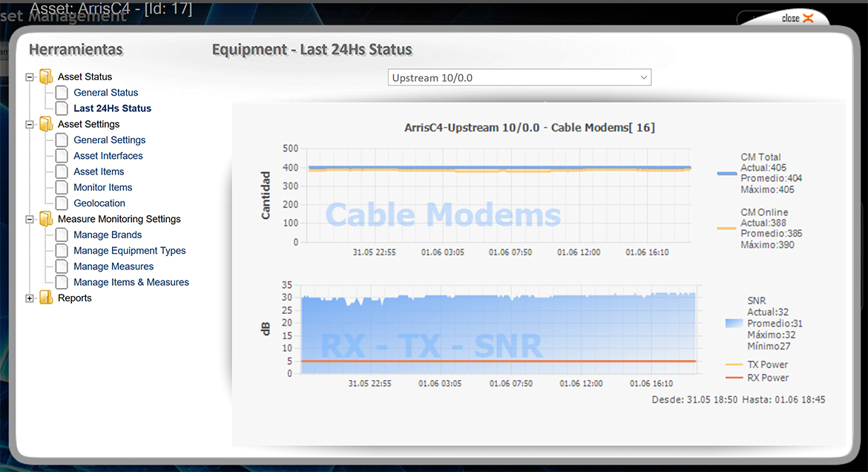
Task: Click the Measure Monitoring Settings folder icon
Action: (46, 219)
